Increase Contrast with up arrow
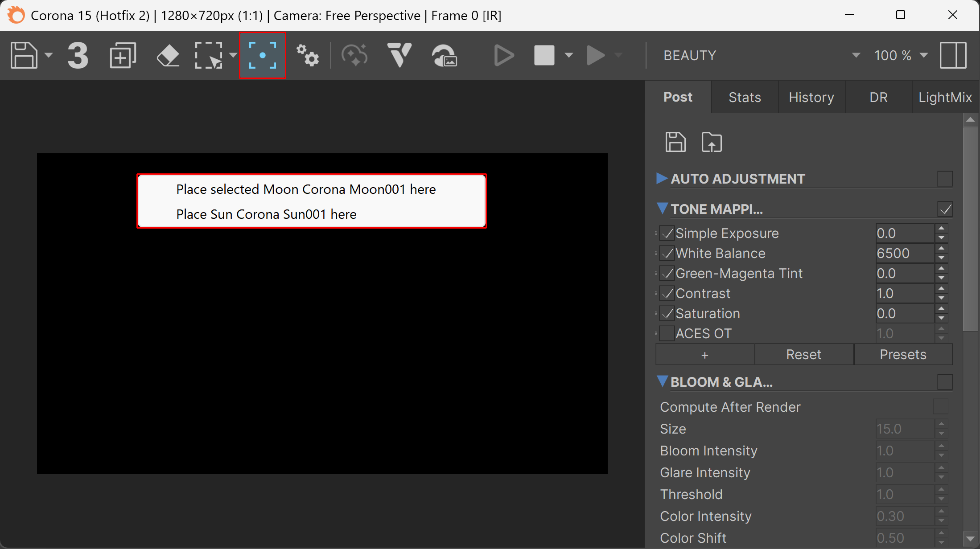 pyautogui.click(x=941, y=288)
